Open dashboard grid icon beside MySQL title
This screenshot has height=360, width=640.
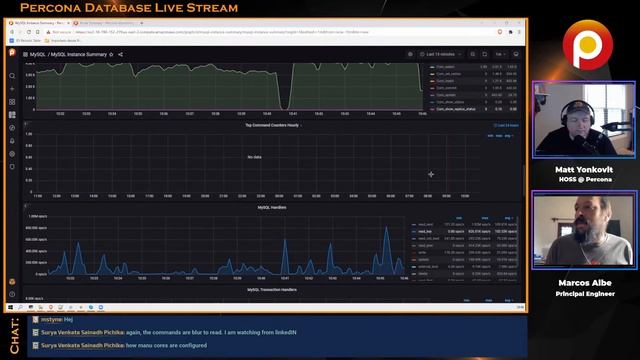point(25,54)
